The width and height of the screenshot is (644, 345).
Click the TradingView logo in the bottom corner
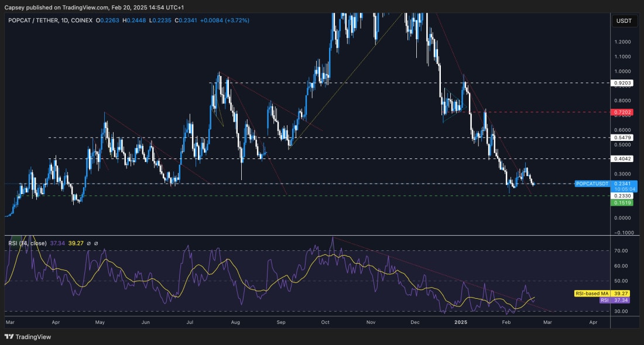[x=26, y=337]
